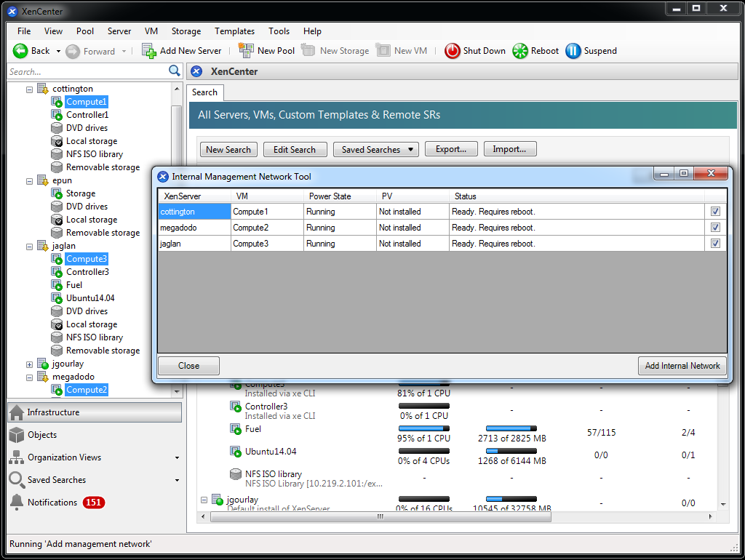Select megadodo server icon in tree

click(x=43, y=377)
